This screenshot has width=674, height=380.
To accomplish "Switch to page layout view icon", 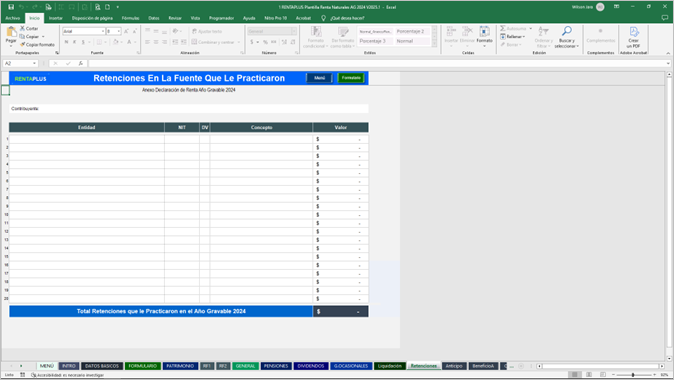I will tap(589, 375).
